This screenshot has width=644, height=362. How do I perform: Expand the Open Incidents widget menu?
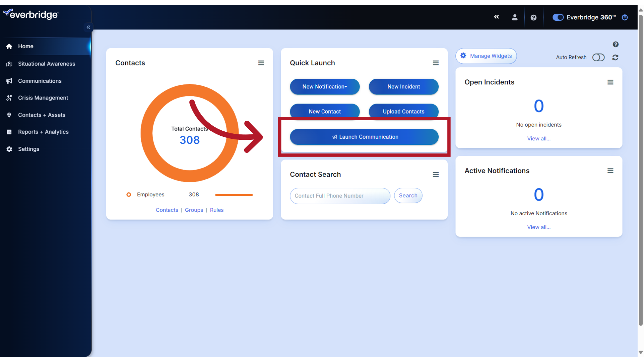pos(610,82)
